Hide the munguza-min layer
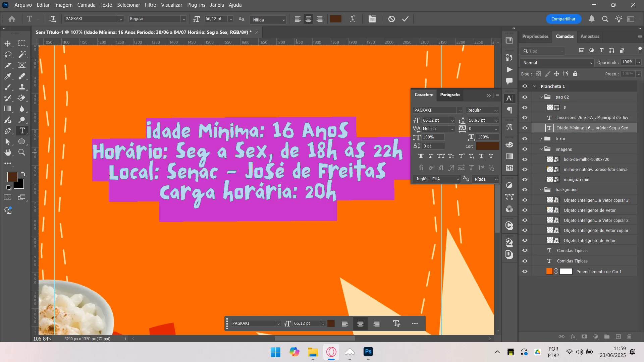Viewport: 644px width, 362px height. tap(525, 180)
